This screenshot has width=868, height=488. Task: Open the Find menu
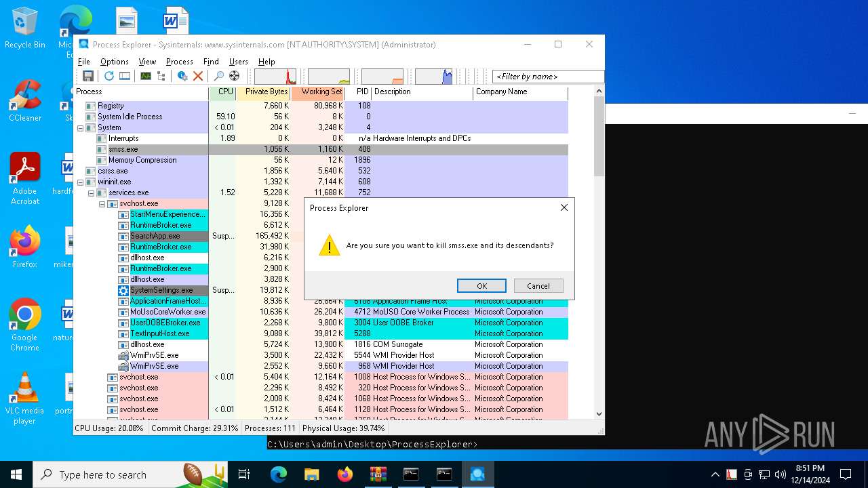tap(211, 62)
